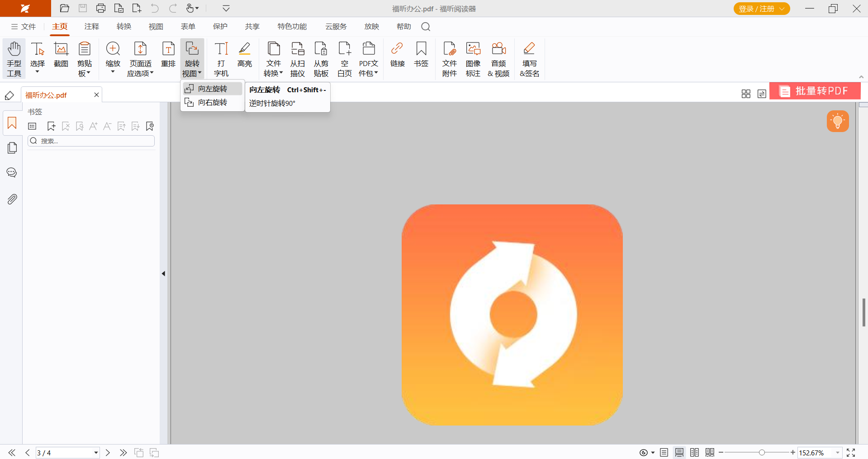Open the comments panel in sidebar

12,173
